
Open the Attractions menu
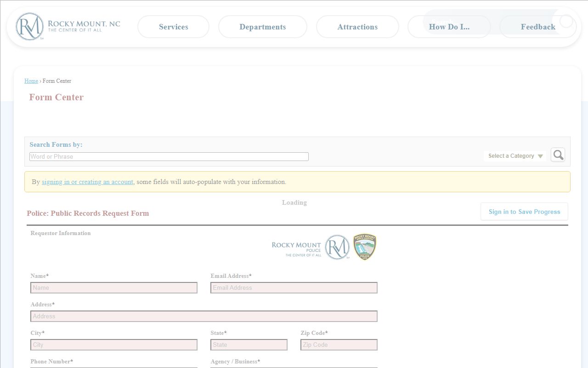point(357,27)
